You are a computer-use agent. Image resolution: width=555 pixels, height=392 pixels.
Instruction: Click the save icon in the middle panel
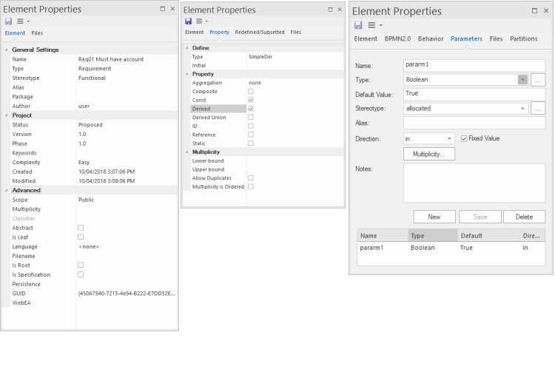188,21
